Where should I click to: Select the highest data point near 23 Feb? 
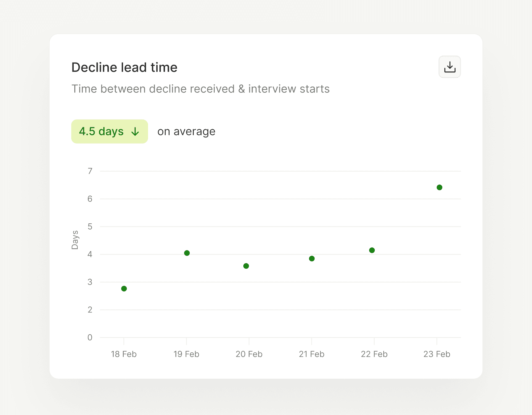coord(439,187)
